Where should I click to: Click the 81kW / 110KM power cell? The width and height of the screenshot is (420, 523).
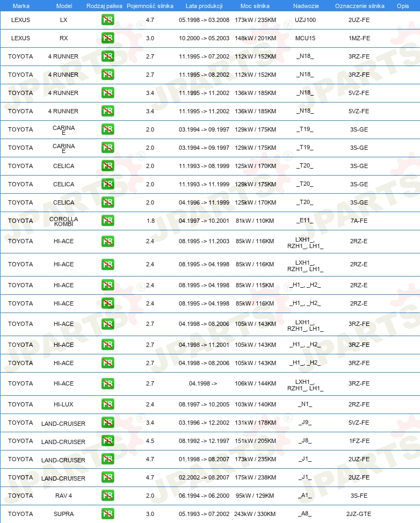(255, 221)
